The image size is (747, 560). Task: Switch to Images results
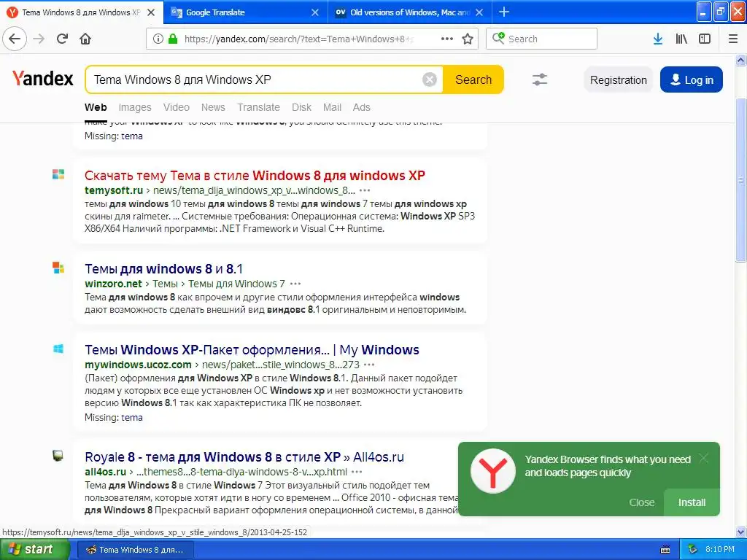(135, 108)
